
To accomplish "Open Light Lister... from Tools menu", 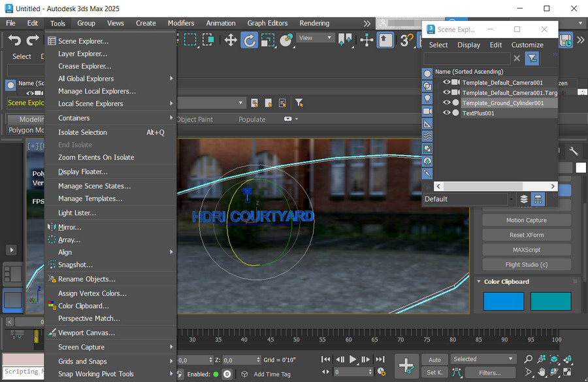I will pyautogui.click(x=110, y=213).
